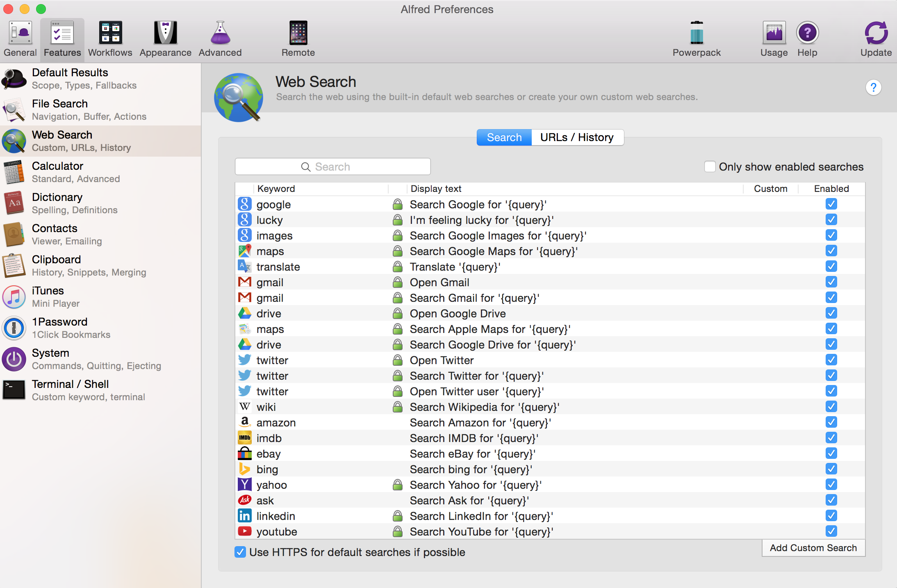Switch to the URLs / History tab
Viewport: 897px width, 588px height.
tap(577, 137)
